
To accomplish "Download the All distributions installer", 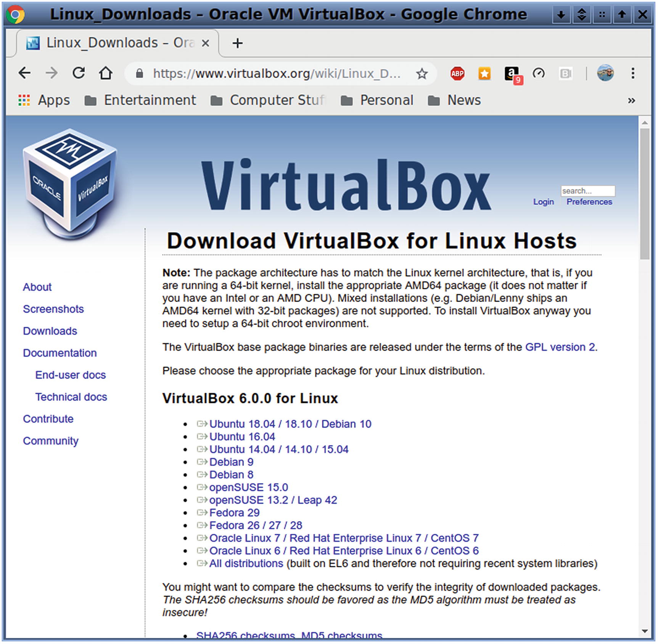I will pos(246,564).
